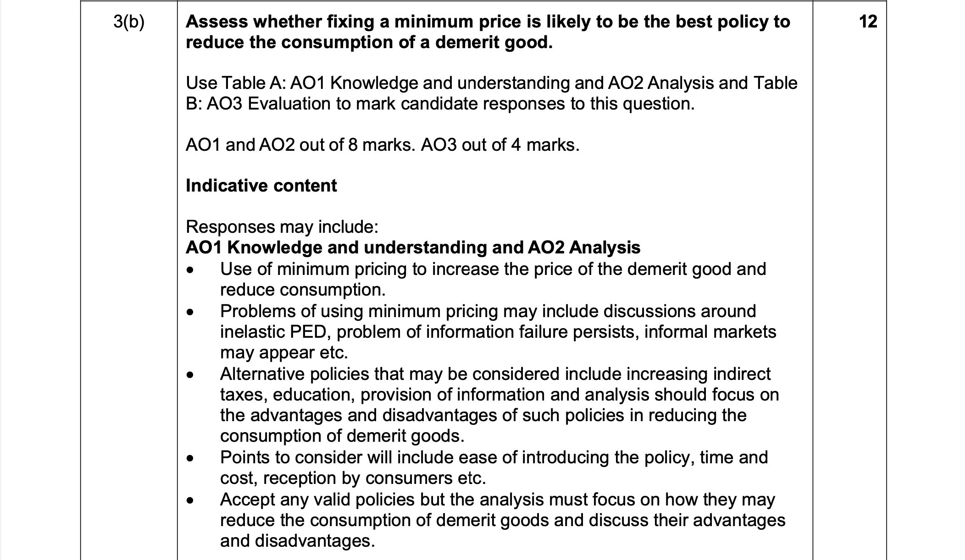Click the words "inelastic PED"
The image size is (965, 560).
pyautogui.click(x=274, y=332)
